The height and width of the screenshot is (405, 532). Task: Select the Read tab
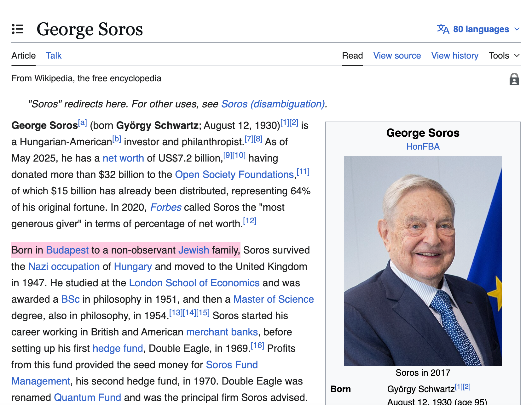(352, 56)
